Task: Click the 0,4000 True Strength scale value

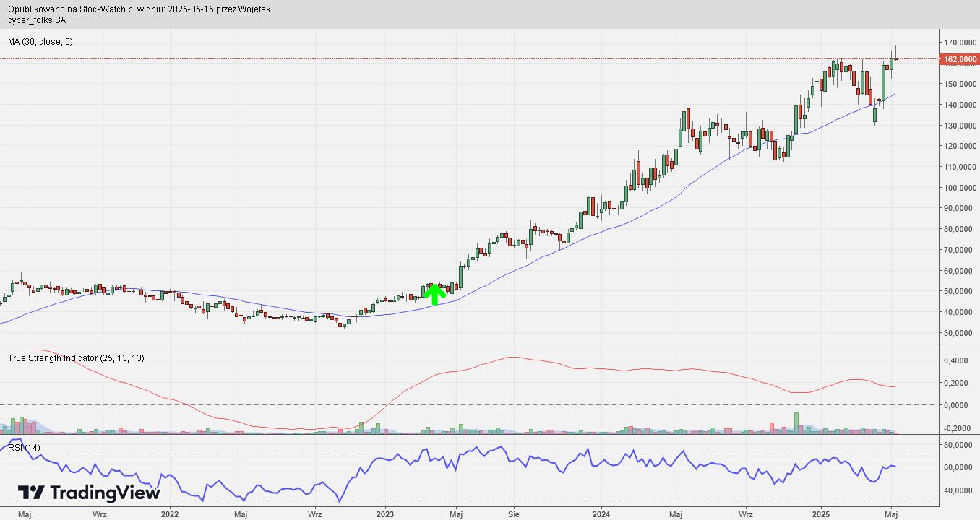Action: pos(958,360)
